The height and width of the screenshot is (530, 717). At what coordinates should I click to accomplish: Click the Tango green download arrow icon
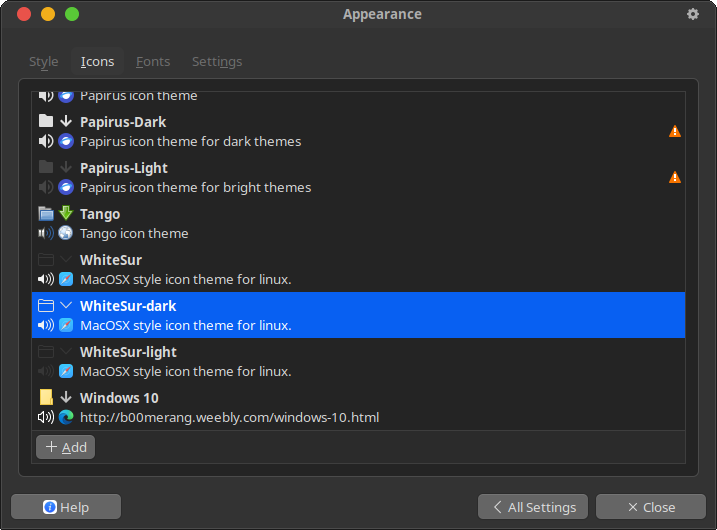pos(66,213)
